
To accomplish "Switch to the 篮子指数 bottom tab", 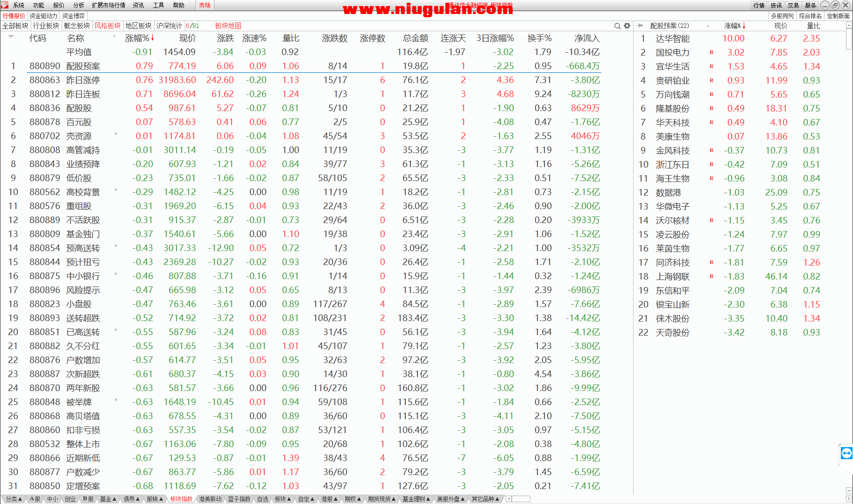I will [x=239, y=499].
